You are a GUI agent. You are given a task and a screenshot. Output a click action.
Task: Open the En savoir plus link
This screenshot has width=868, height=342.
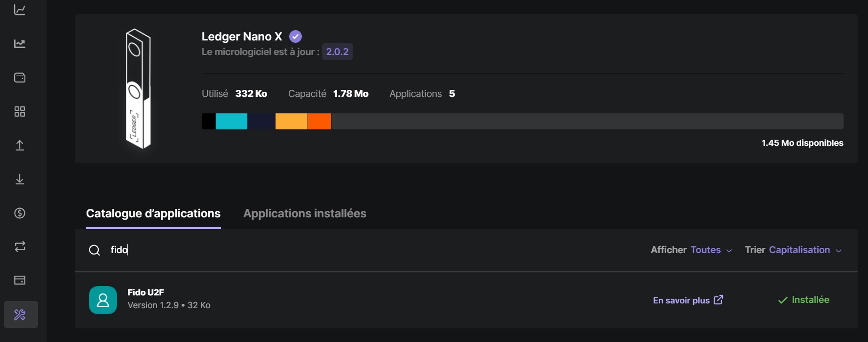click(688, 300)
